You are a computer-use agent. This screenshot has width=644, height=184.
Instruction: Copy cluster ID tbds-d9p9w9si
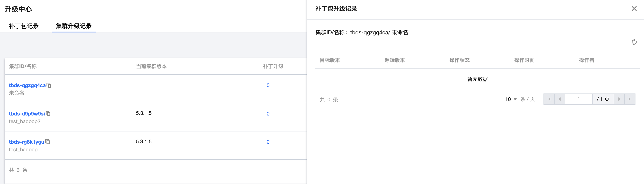pos(48,114)
